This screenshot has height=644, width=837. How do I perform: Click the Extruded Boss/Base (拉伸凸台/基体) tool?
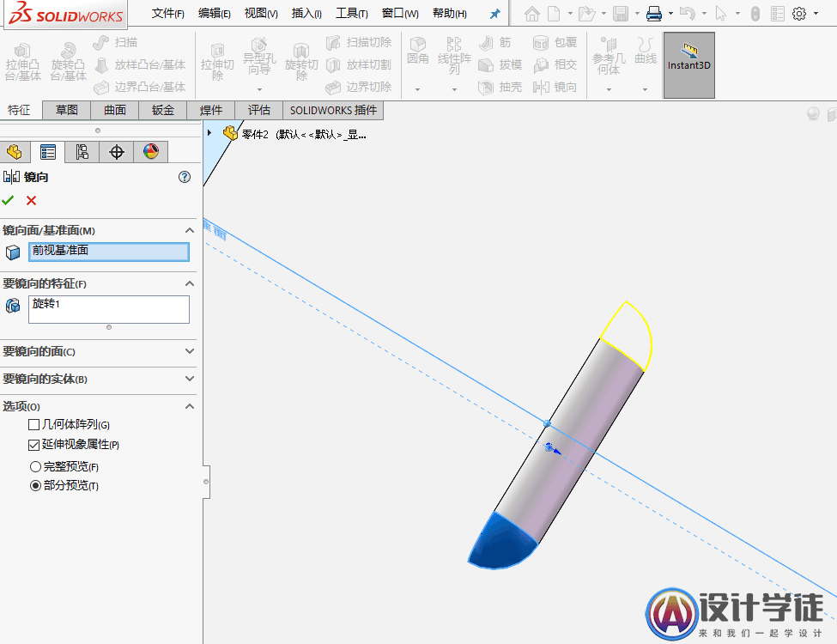point(22,63)
